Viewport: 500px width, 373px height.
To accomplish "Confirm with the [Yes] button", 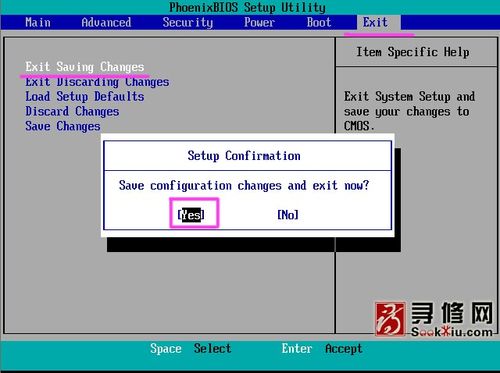I will tap(191, 214).
